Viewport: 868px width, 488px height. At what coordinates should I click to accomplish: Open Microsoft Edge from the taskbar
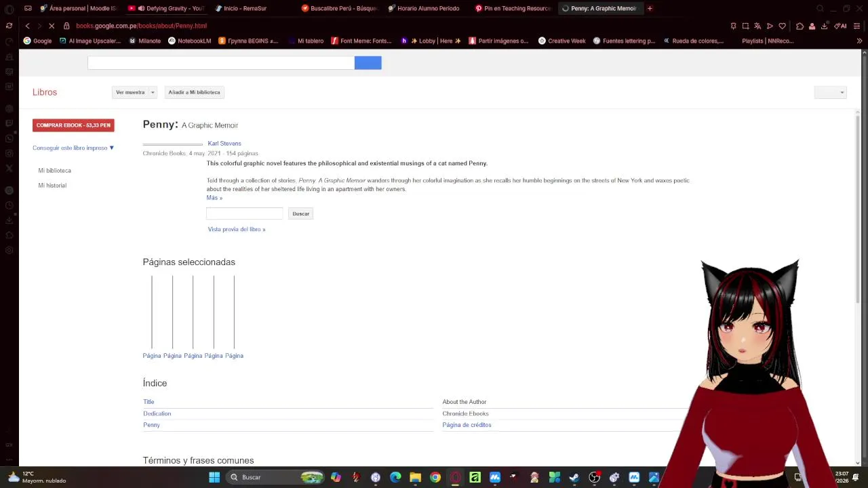pyautogui.click(x=395, y=477)
